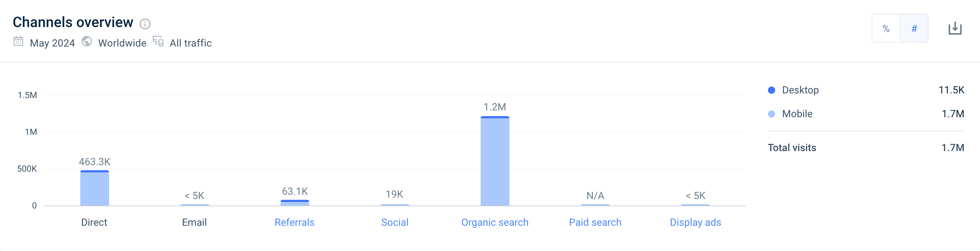Click the Social bar in chart
This screenshot has height=251, width=980.
395,205
